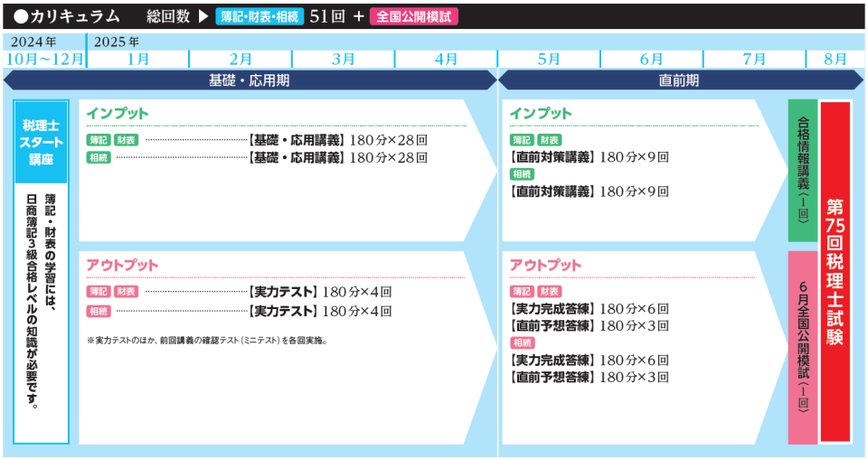
Task: Select the 相続 tag under 基礎・応用期 インプット
Action: click(x=99, y=157)
